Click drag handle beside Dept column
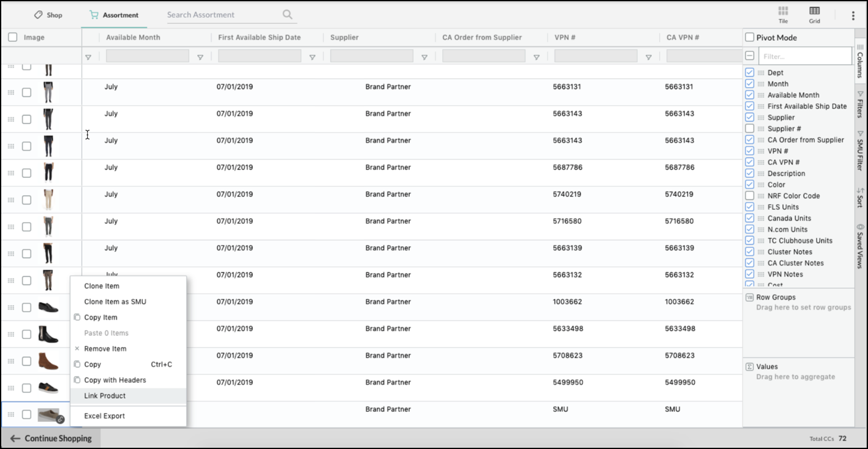This screenshot has width=868, height=449. point(761,73)
